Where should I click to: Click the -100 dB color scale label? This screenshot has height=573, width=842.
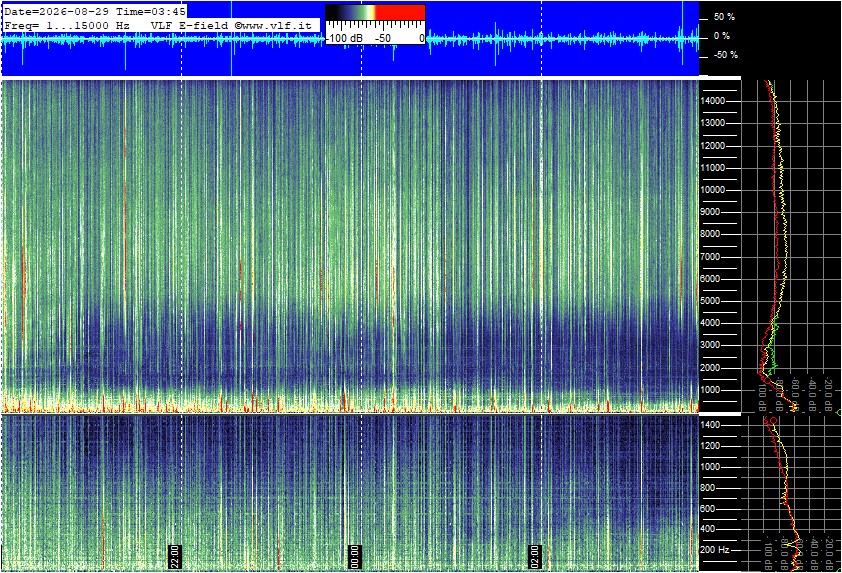coord(344,38)
